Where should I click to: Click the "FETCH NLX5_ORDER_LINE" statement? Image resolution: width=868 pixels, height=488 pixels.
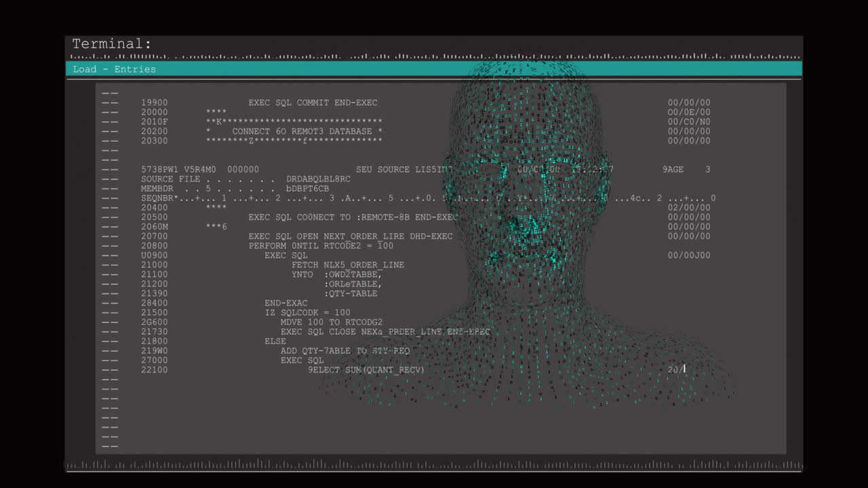click(348, 264)
